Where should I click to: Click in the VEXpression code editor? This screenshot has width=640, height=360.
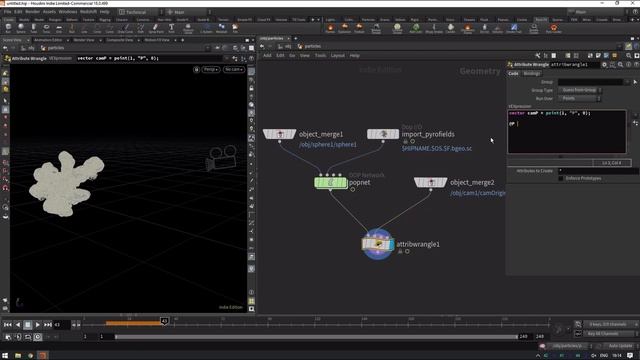pos(567,131)
